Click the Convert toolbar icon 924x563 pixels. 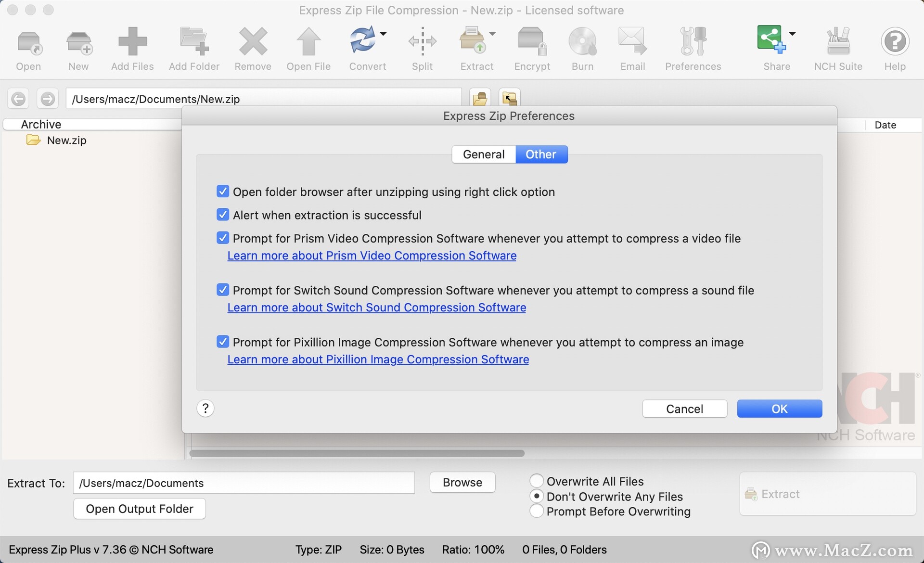(362, 40)
